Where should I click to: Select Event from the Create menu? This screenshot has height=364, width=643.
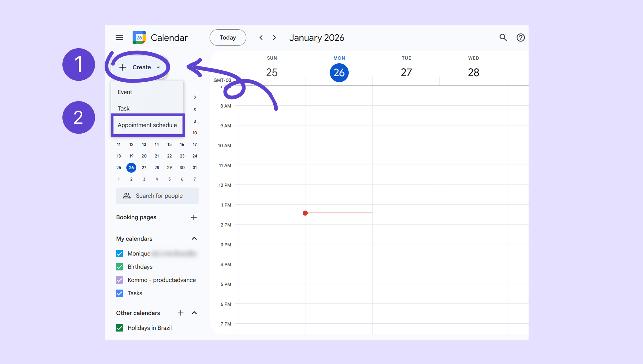[125, 92]
